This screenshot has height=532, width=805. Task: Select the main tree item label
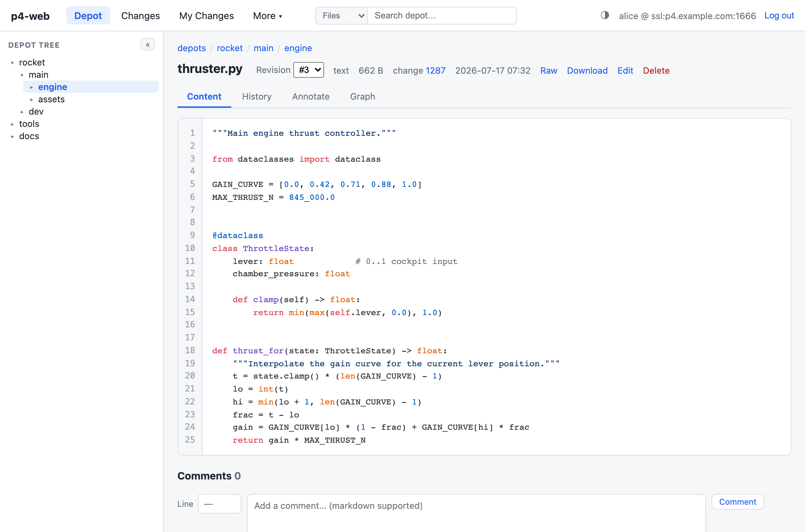click(39, 75)
